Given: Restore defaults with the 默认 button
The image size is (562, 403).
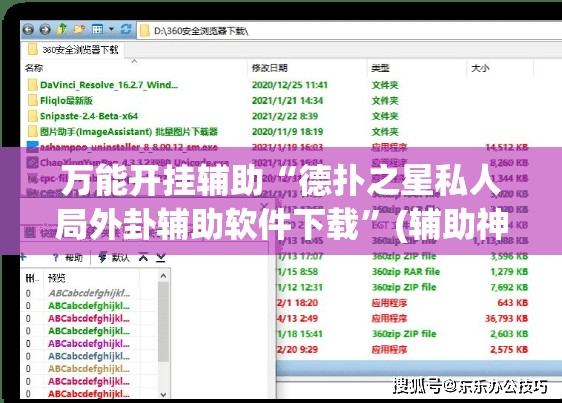Looking at the screenshot, I should [x=120, y=257].
